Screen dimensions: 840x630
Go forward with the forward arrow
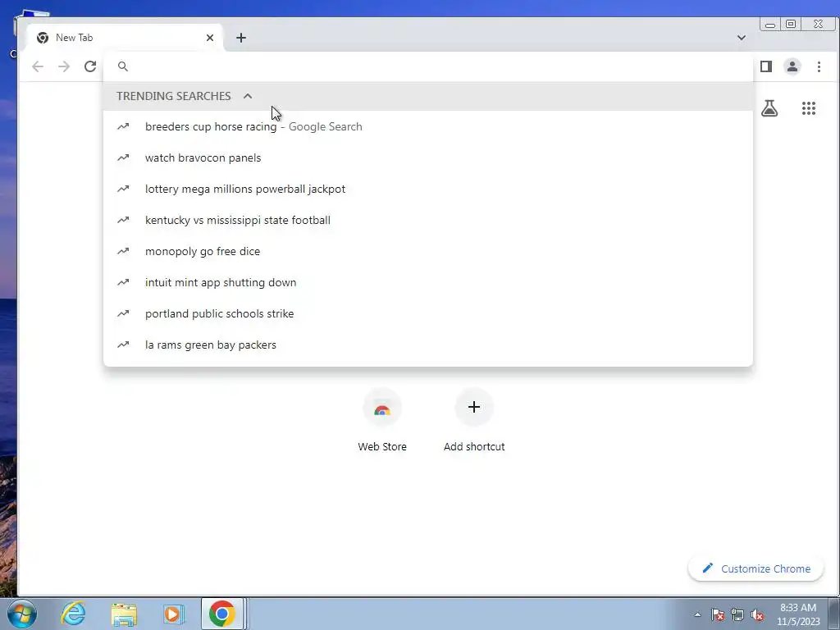click(x=64, y=66)
